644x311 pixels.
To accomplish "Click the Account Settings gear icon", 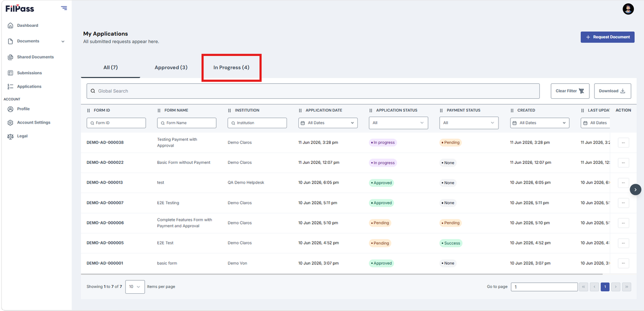I will [10, 122].
